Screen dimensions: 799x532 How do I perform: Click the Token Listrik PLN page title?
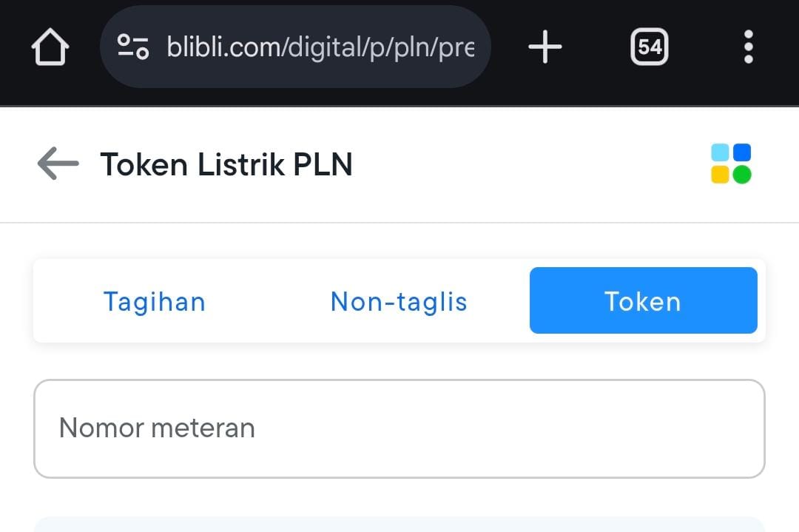226,164
